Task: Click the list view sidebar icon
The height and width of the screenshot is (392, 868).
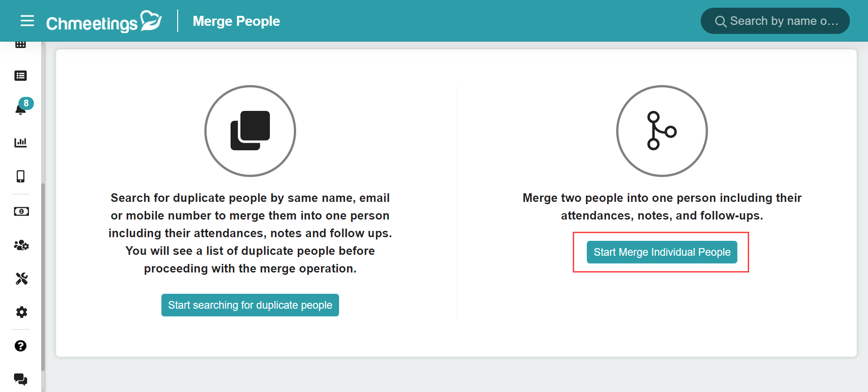Action: click(x=21, y=76)
